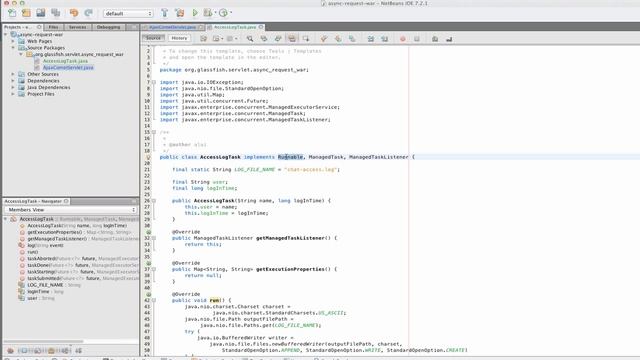Toggle Rectangular Selection icon
640x360 pixels.
306,39
